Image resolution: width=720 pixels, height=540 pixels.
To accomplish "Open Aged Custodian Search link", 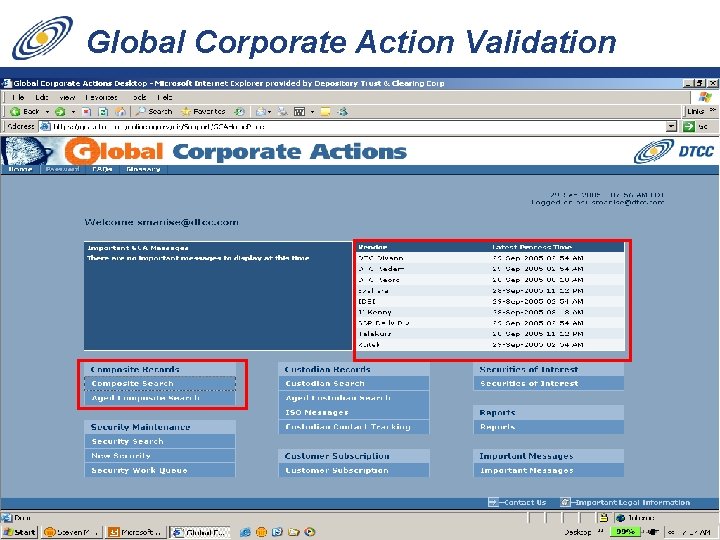I will [x=354, y=398].
